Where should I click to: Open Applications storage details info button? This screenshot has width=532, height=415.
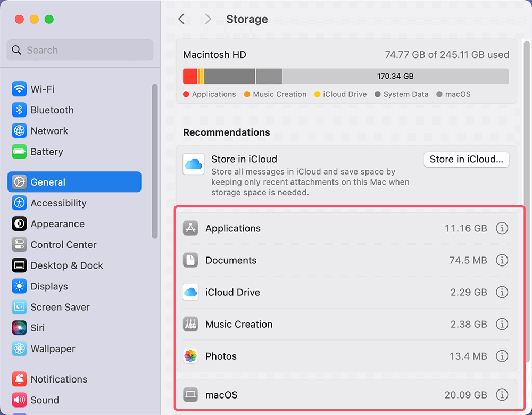(x=502, y=228)
